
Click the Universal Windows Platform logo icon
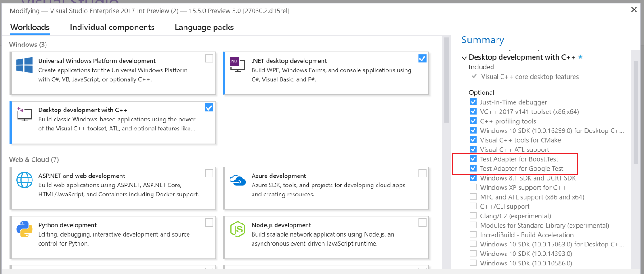tap(24, 65)
